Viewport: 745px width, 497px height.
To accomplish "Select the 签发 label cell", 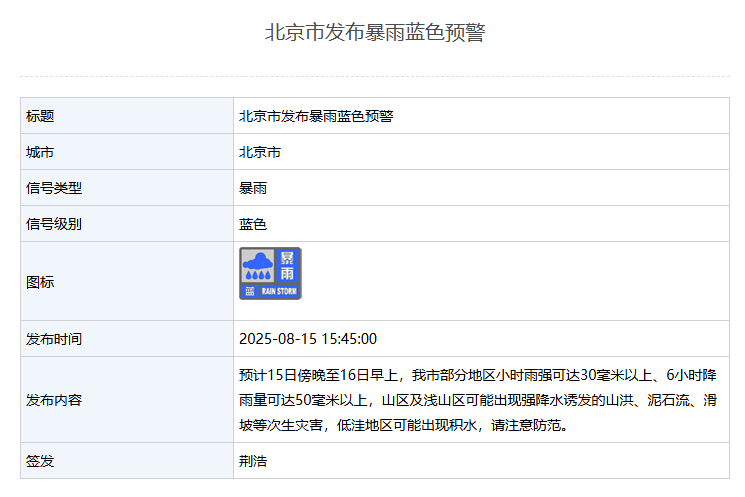I will tap(40, 461).
